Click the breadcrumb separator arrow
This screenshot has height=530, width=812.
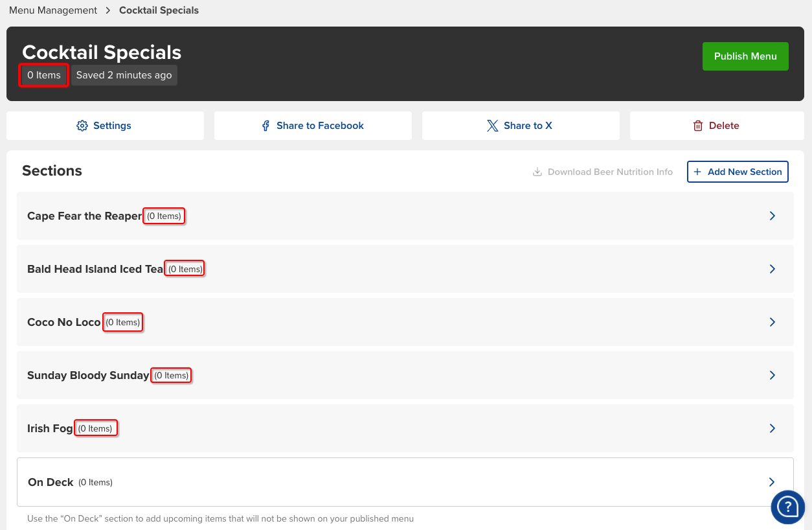pyautogui.click(x=108, y=10)
